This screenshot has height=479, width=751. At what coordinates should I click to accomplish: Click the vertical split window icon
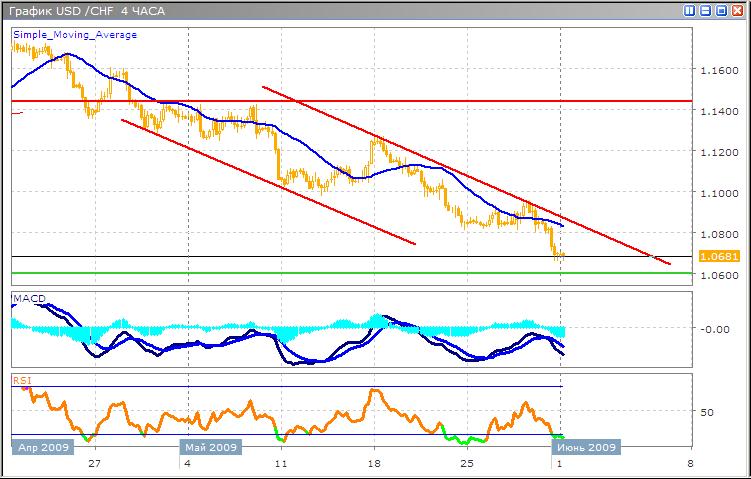(690, 10)
